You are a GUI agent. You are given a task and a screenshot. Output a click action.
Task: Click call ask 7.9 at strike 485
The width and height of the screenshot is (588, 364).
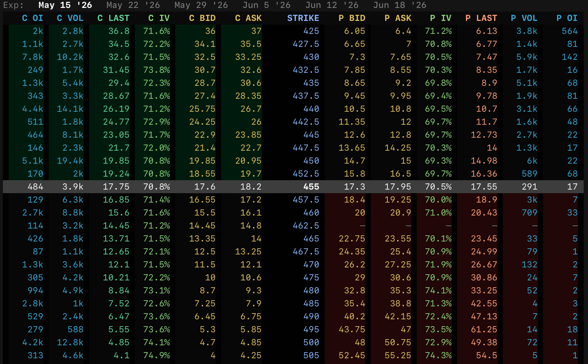(254, 303)
